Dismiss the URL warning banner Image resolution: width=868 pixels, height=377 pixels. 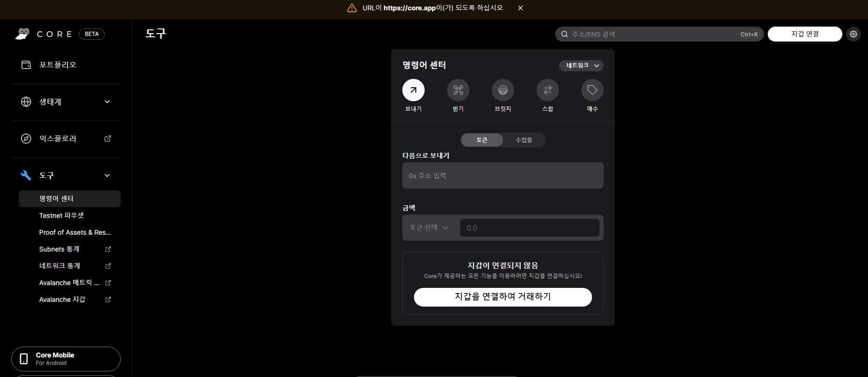(520, 8)
